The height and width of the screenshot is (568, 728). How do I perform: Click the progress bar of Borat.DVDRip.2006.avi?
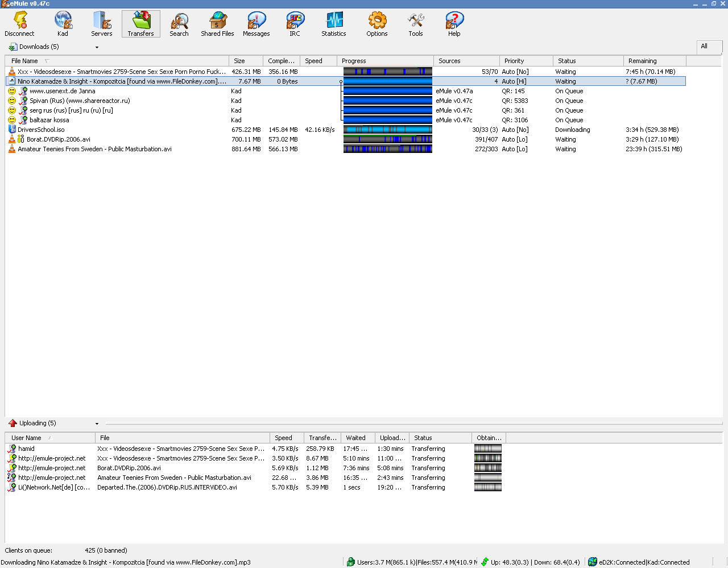[388, 139]
